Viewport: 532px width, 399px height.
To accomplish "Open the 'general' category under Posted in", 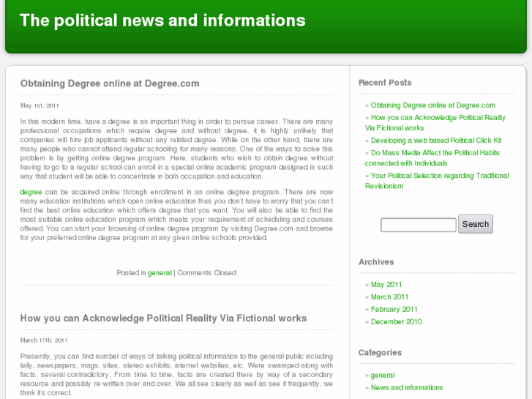I will (x=160, y=273).
